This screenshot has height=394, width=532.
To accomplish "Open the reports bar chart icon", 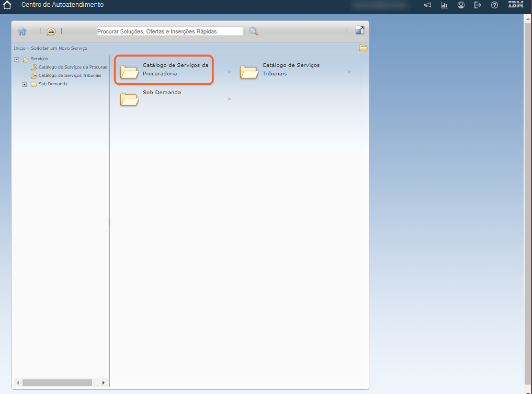I will point(444,5).
